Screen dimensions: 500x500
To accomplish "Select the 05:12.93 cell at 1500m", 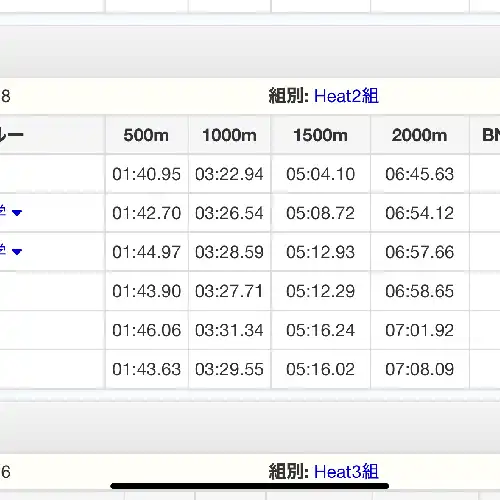I will pos(320,252).
